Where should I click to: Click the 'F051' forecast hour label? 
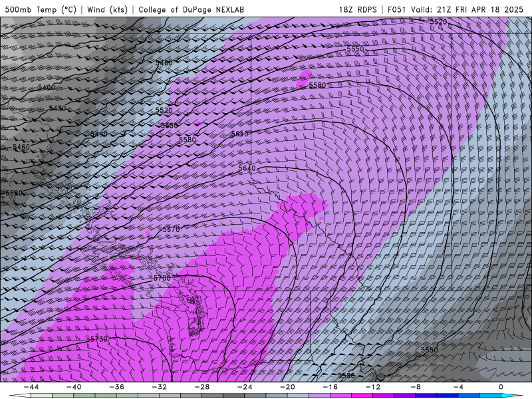[x=397, y=9]
